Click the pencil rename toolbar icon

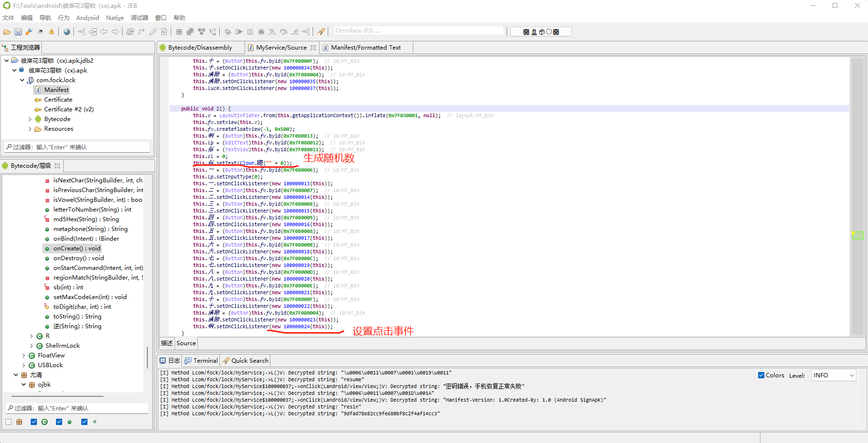click(153, 32)
